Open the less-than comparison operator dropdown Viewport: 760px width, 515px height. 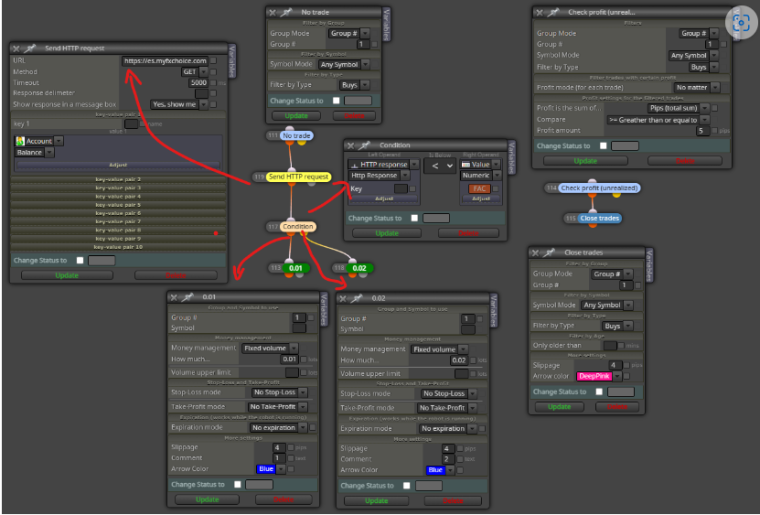point(440,166)
